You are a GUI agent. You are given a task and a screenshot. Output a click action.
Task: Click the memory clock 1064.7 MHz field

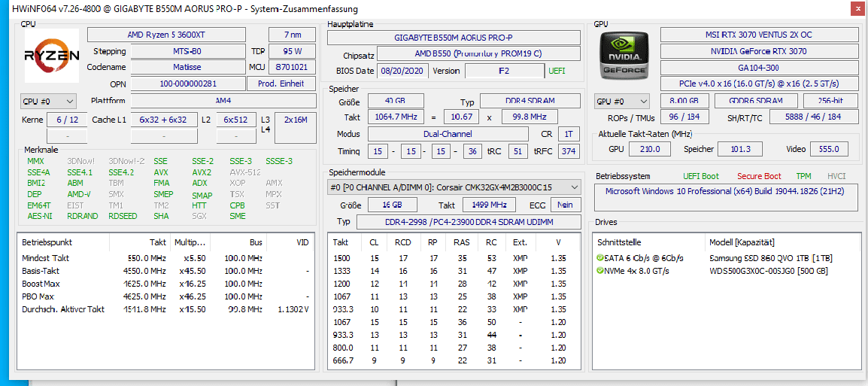[x=396, y=117]
